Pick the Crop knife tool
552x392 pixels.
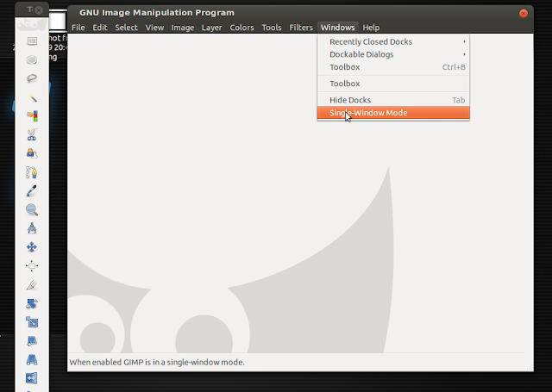coord(32,285)
